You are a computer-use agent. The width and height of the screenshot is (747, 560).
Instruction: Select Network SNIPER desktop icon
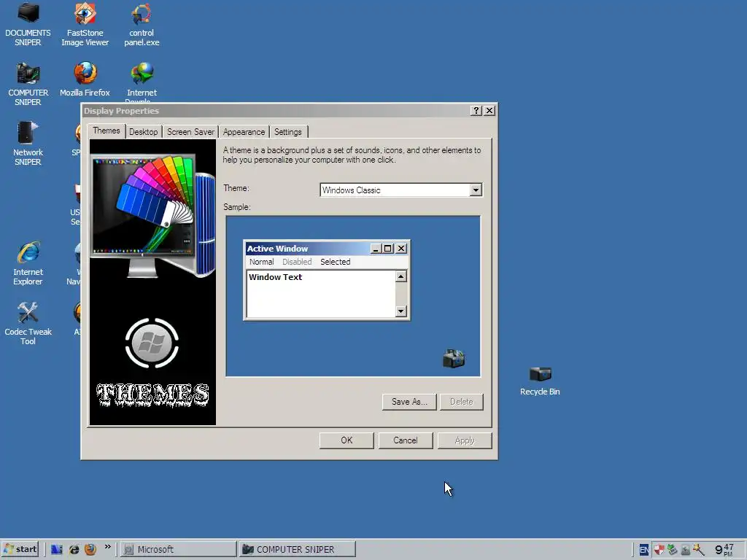pyautogui.click(x=28, y=144)
